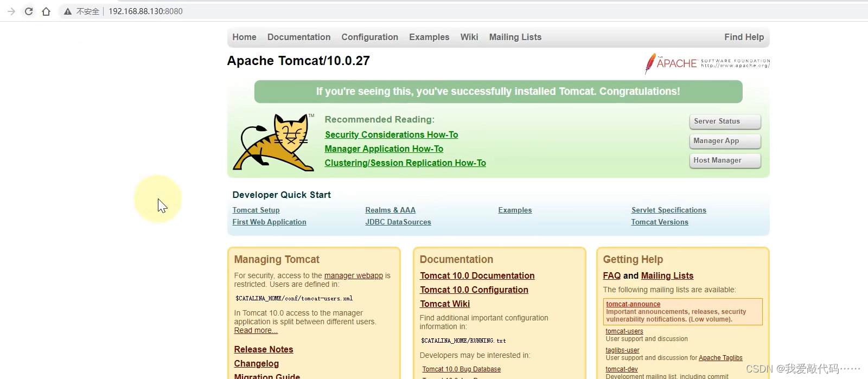Click the browser forward arrow icon
868x379 pixels.
pos(11,11)
